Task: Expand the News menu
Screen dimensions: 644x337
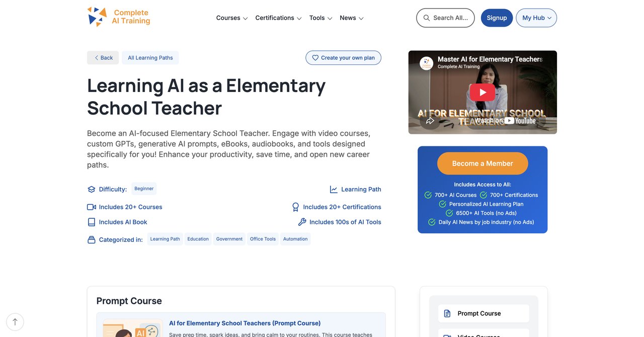Action: [x=352, y=18]
